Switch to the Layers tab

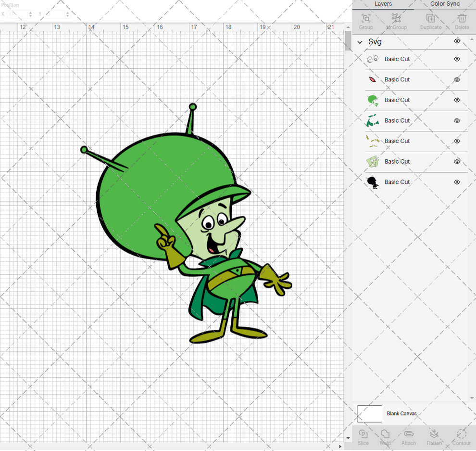click(383, 4)
